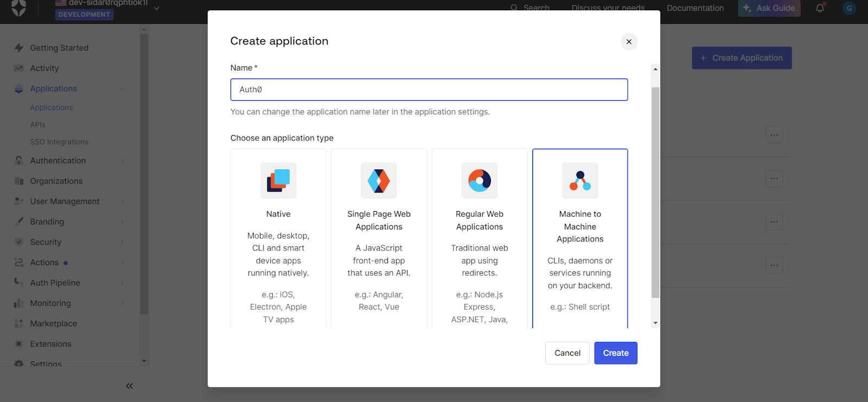Open the second application row options menu
This screenshot has height=402, width=868.
click(x=774, y=178)
